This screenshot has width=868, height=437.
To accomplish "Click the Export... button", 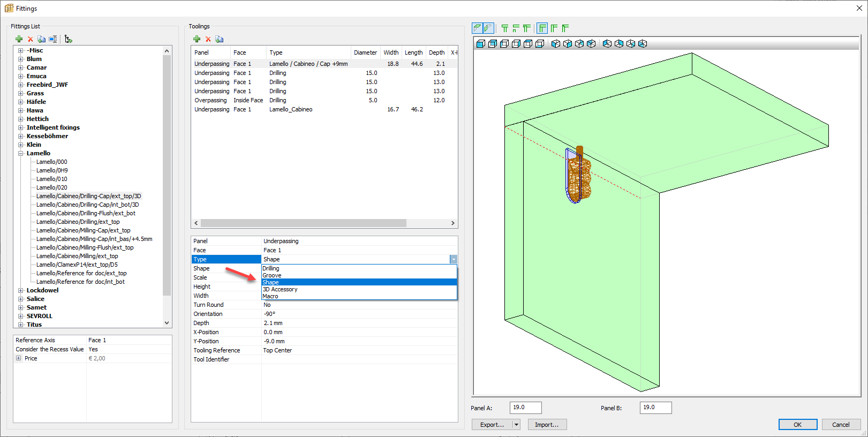I will click(492, 425).
